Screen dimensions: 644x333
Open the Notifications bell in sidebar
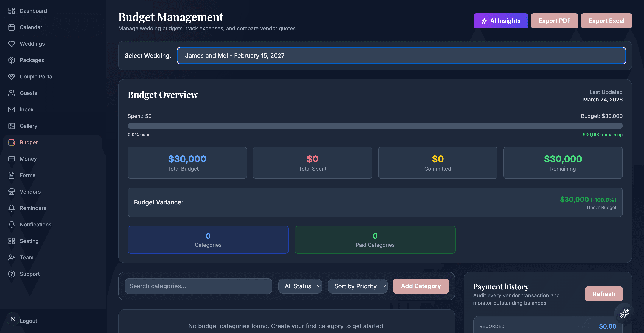click(x=12, y=224)
